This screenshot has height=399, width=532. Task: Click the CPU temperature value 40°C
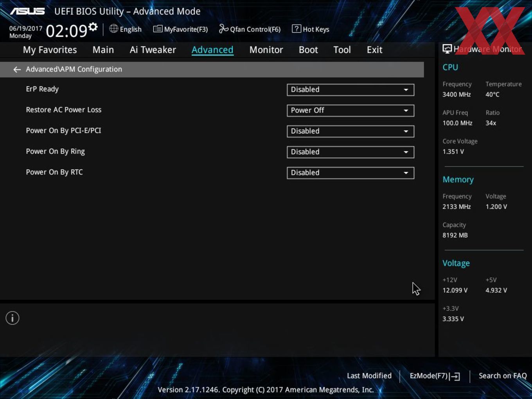492,94
